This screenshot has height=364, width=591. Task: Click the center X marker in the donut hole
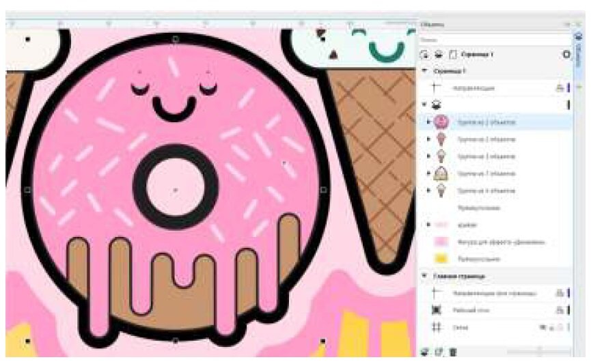coord(176,191)
